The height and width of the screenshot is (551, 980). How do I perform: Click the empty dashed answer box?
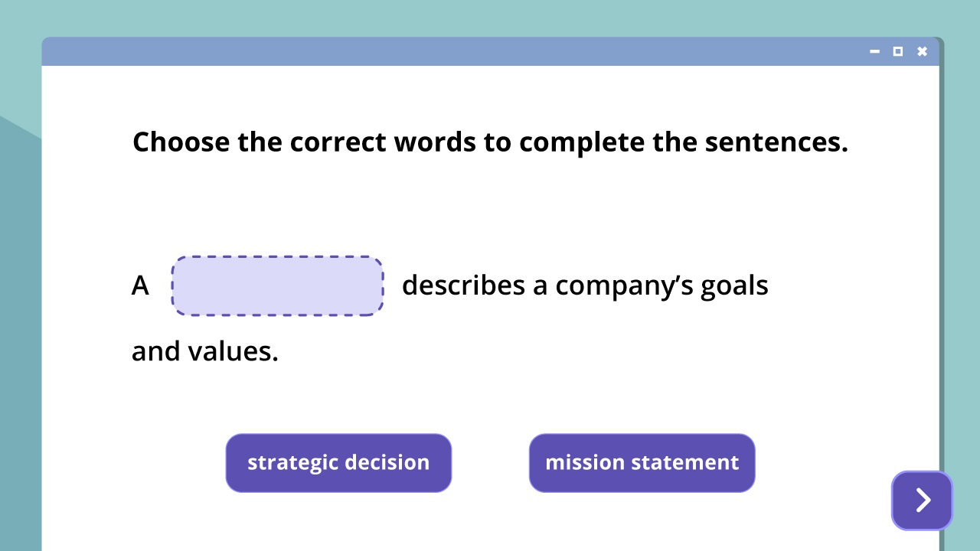(277, 286)
